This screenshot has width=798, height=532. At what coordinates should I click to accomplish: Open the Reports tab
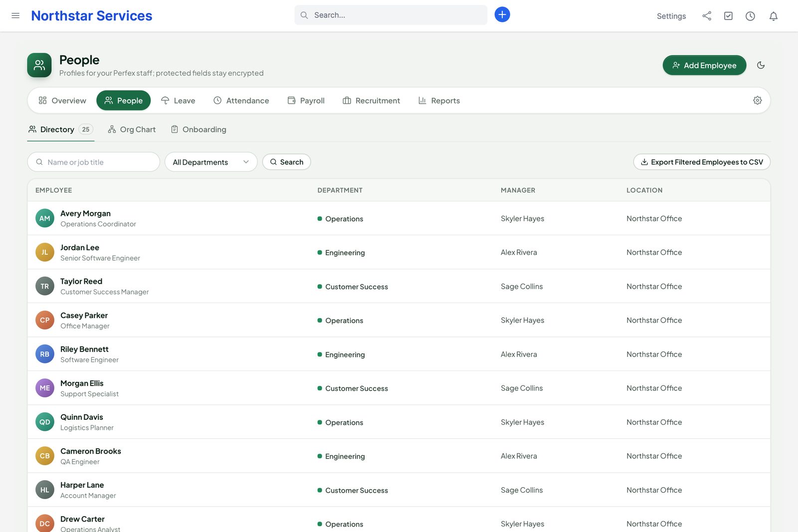click(x=439, y=100)
